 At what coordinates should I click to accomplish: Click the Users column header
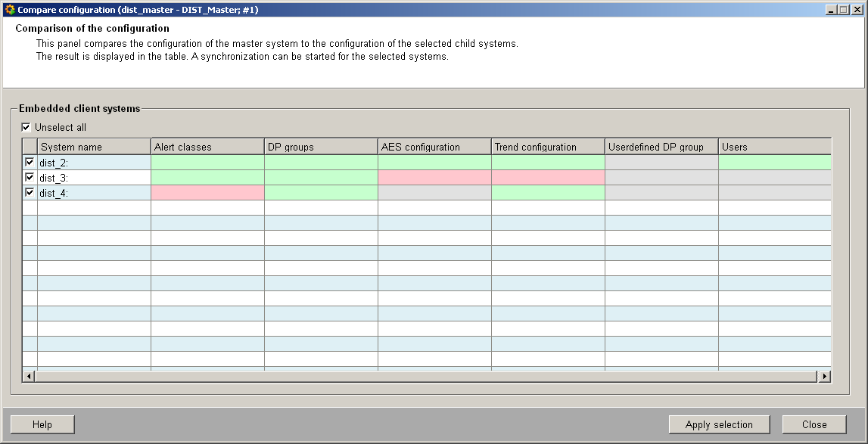774,147
